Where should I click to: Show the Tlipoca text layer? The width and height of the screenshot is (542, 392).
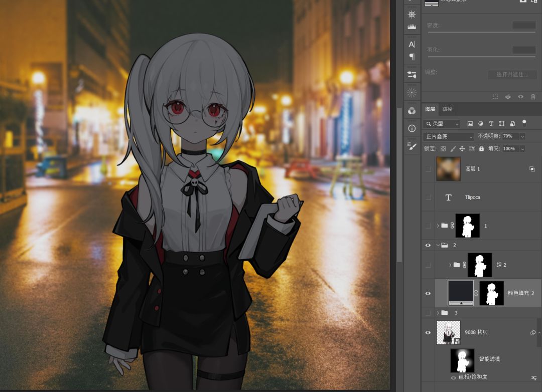[428, 198]
